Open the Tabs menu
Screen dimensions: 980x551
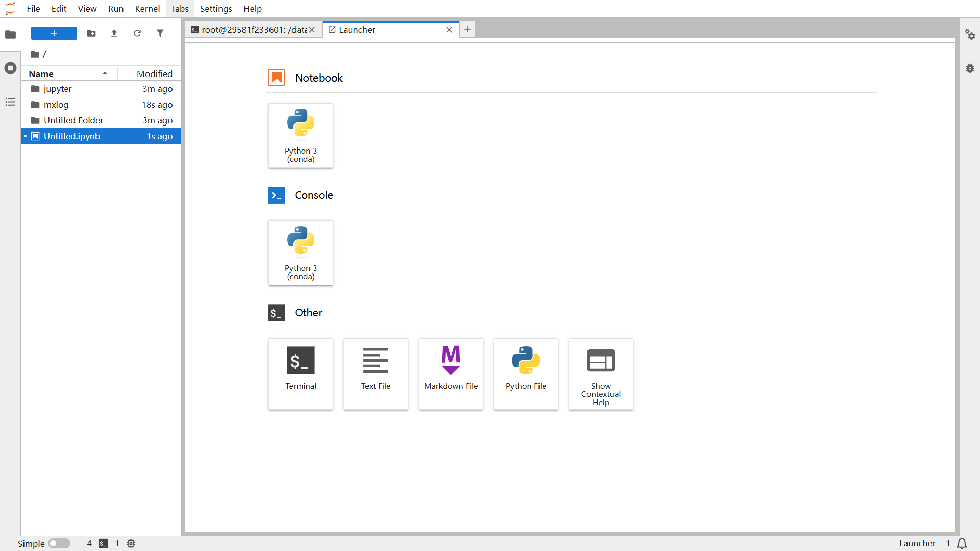(180, 9)
